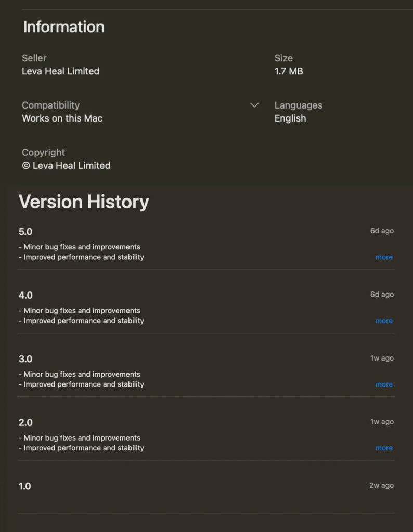Open more details for version 3.0
The image size is (413, 532).
pos(384,384)
